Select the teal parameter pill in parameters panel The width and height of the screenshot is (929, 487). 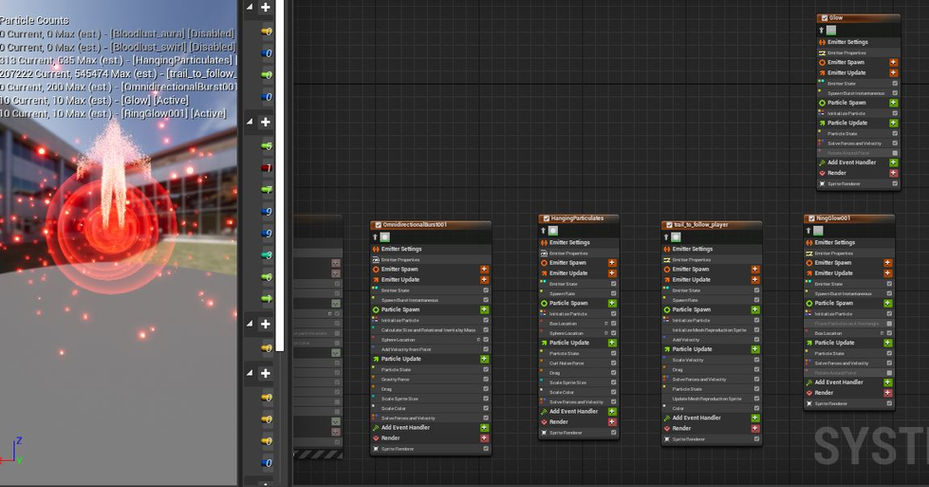click(x=267, y=255)
